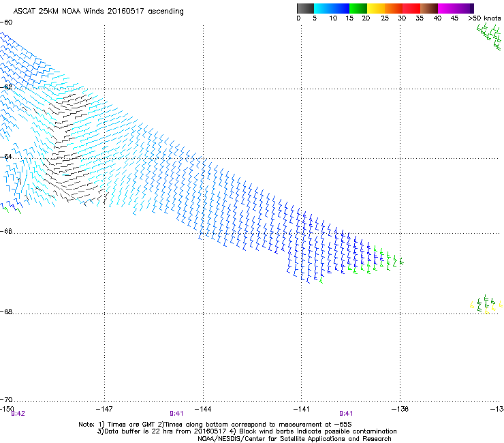The width and height of the screenshot is (504, 443).
Task: Click the latitude label '-70'
Action: tap(6, 399)
